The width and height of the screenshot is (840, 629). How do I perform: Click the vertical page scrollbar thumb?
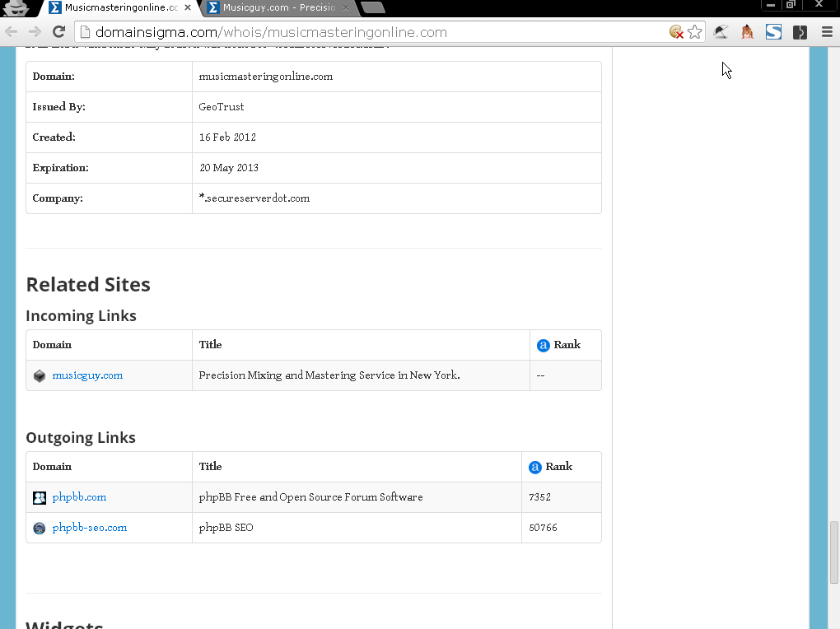pyautogui.click(x=834, y=552)
